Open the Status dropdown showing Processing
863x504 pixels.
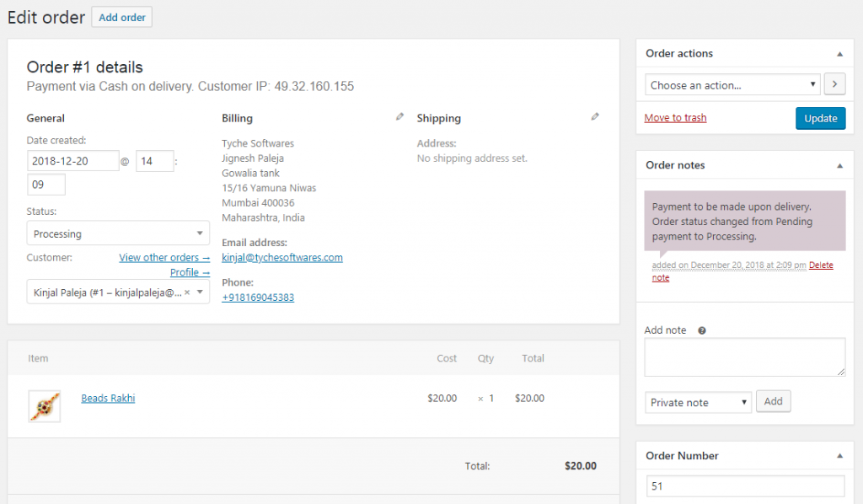pyautogui.click(x=118, y=233)
